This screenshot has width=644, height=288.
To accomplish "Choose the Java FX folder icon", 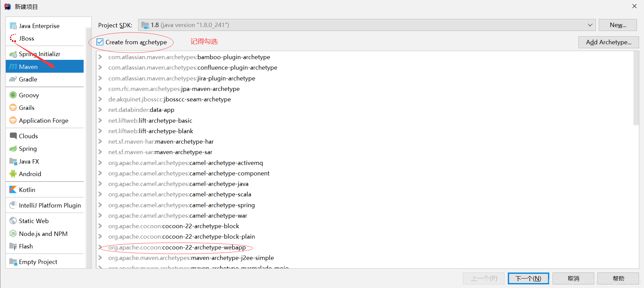I will point(13,161).
